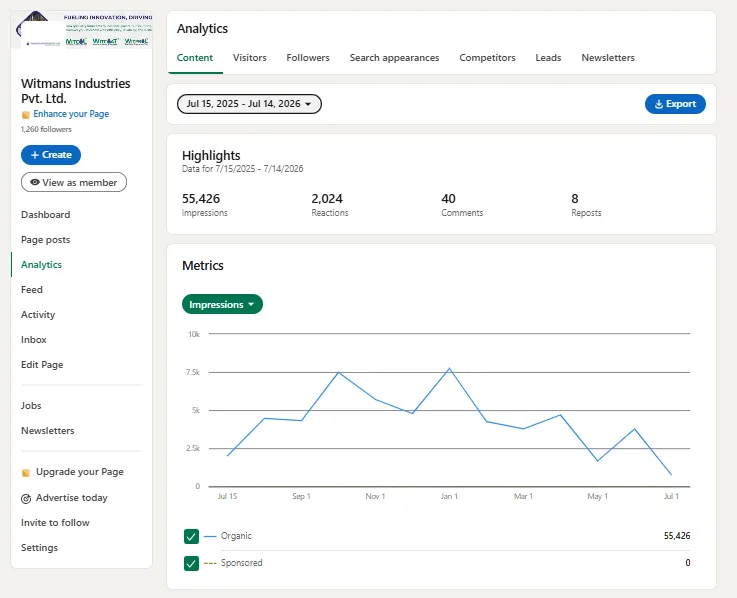The image size is (737, 598).
Task: Click the Sponsored legend label
Action: coord(242,563)
